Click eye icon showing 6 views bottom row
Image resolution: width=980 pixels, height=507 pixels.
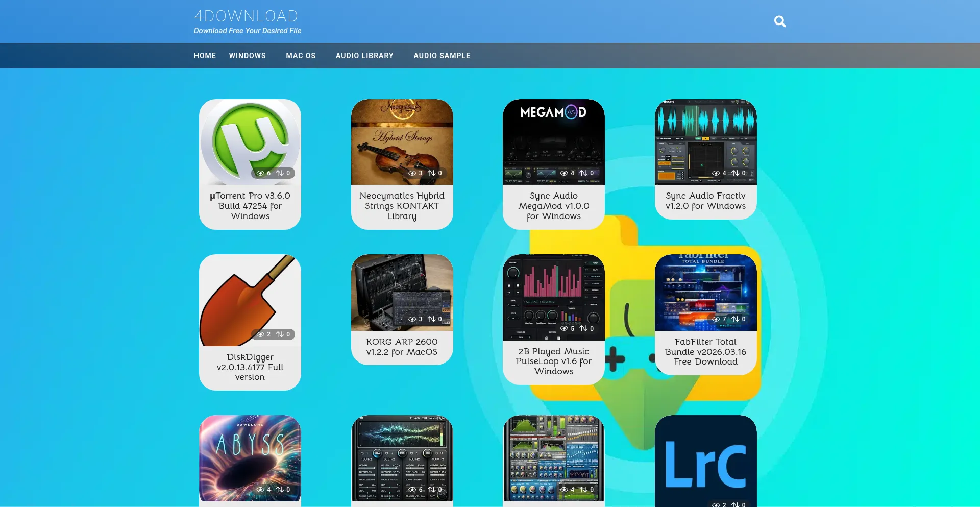[x=412, y=490]
